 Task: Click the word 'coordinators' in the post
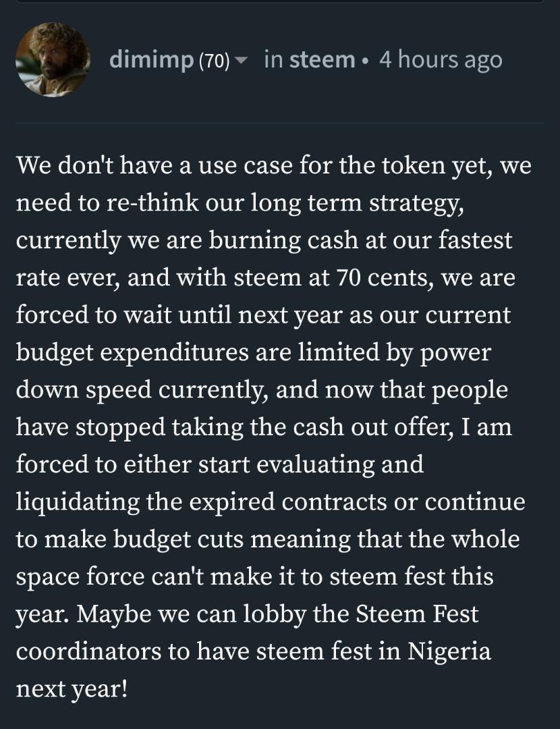(x=88, y=651)
